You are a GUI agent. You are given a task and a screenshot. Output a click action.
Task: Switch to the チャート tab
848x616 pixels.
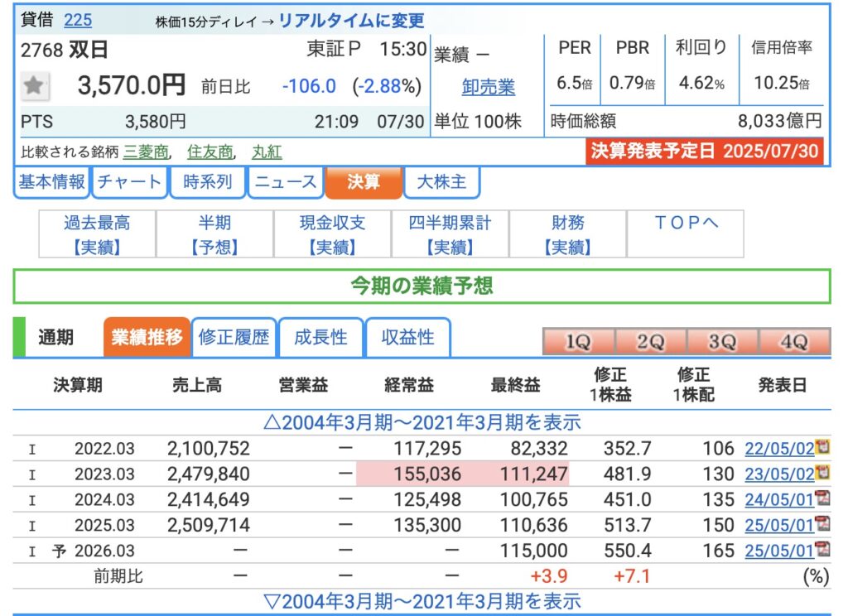(130, 182)
